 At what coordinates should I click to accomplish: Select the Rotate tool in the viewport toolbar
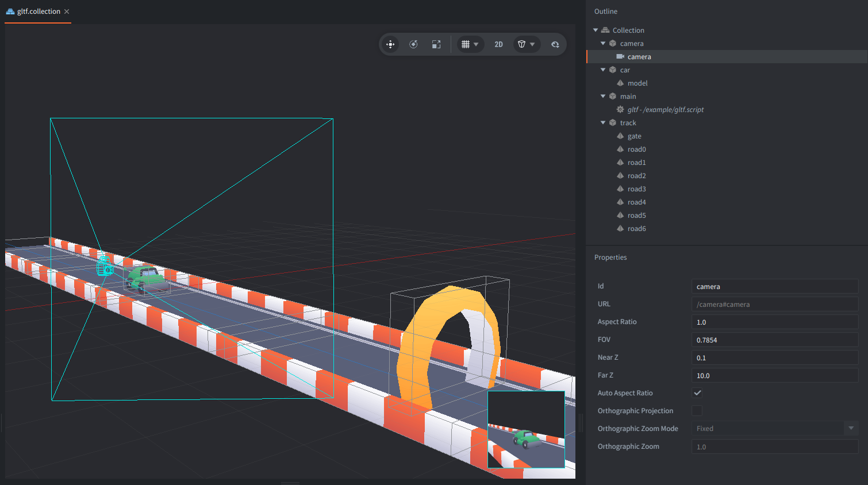coord(413,44)
